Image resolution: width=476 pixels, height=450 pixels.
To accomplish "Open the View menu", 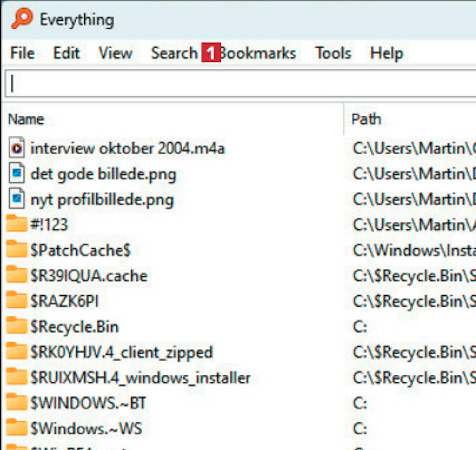I will pos(115,53).
